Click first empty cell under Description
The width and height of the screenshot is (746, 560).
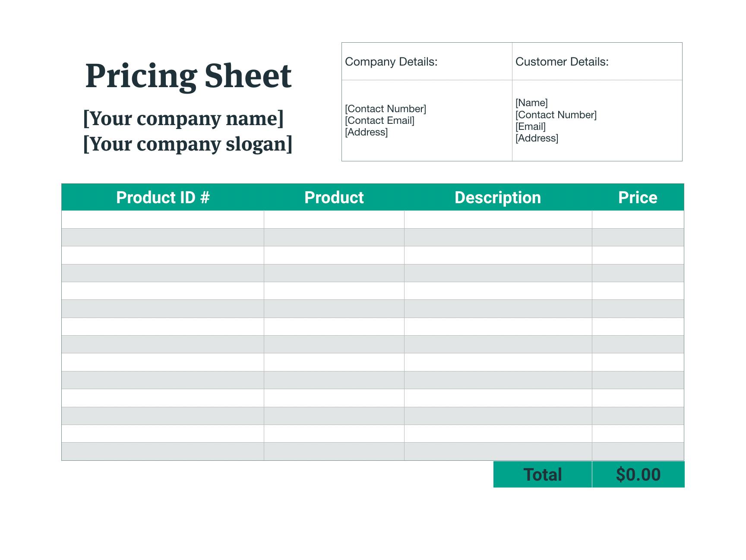point(498,220)
